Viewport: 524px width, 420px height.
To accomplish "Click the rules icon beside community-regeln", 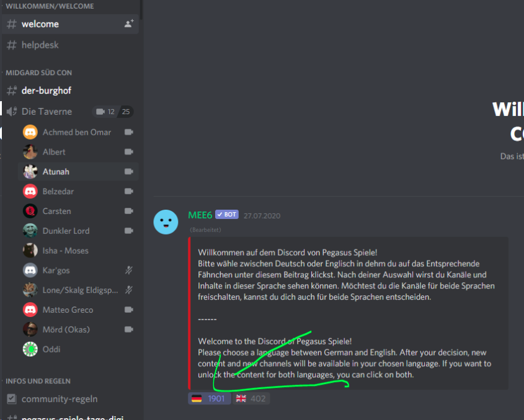I will [11, 399].
